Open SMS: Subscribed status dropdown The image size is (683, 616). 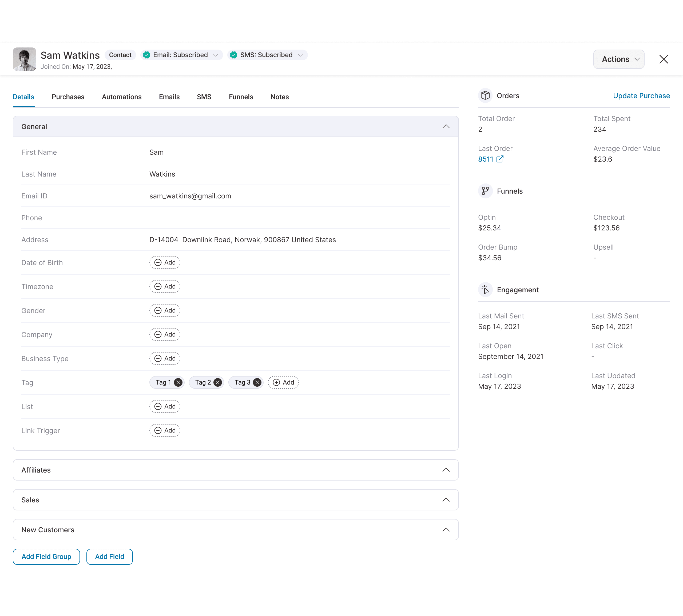300,55
